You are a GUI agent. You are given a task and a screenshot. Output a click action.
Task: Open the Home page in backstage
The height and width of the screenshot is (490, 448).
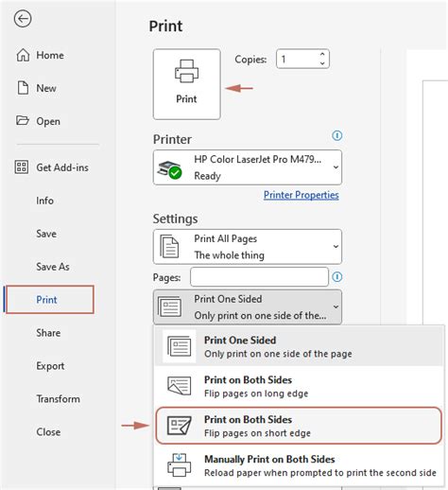pyautogui.click(x=41, y=55)
